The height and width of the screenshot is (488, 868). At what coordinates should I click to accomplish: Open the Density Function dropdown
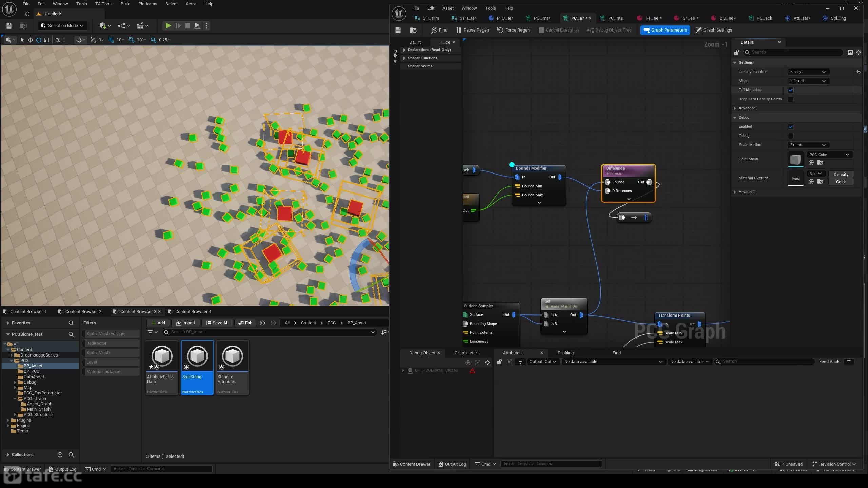click(808, 72)
